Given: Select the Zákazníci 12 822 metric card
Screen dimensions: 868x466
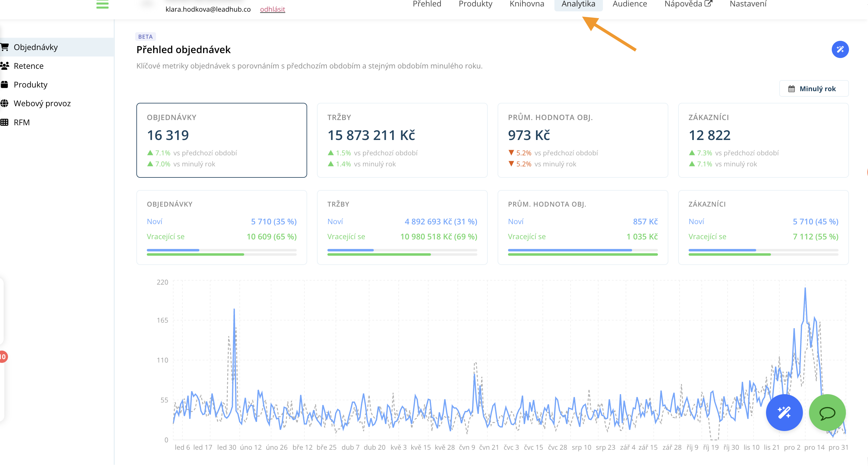Looking at the screenshot, I should 763,140.
